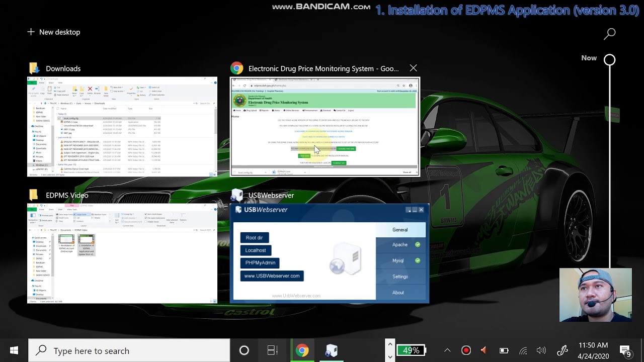Close the Chrome window from Task View
Image resolution: width=644 pixels, height=362 pixels.
[413, 68]
